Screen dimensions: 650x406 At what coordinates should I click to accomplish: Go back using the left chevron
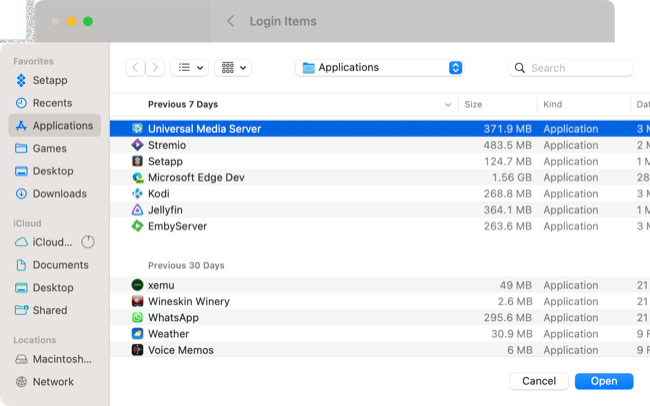(136, 68)
